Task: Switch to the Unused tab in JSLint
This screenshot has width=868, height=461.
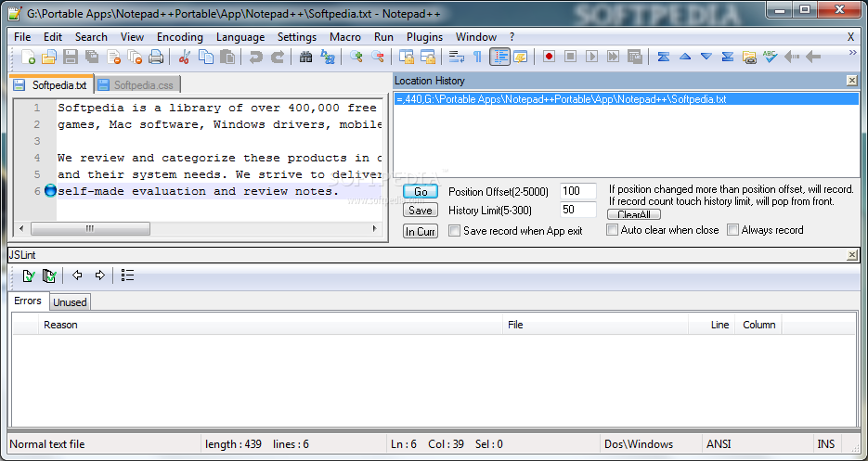Action: [x=70, y=302]
